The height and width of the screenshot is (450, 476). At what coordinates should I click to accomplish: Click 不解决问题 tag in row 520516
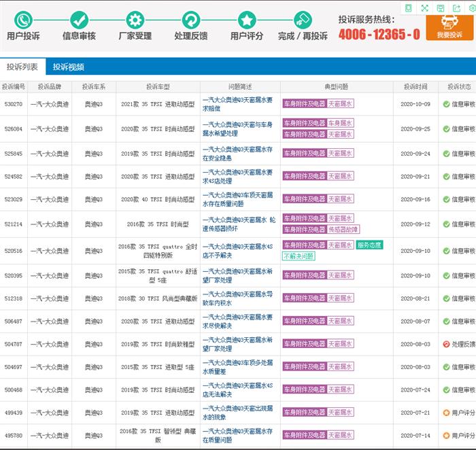coord(299,256)
